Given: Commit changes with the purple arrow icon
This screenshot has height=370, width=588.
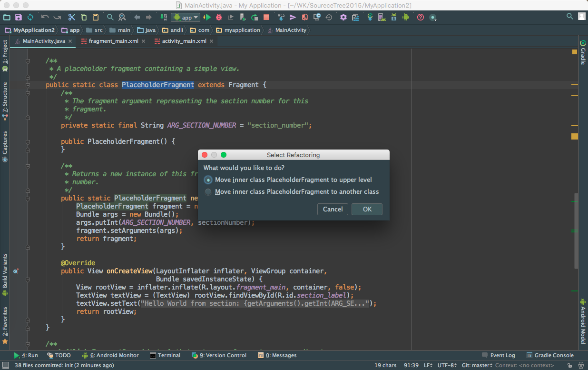Looking at the screenshot, I should [293, 17].
